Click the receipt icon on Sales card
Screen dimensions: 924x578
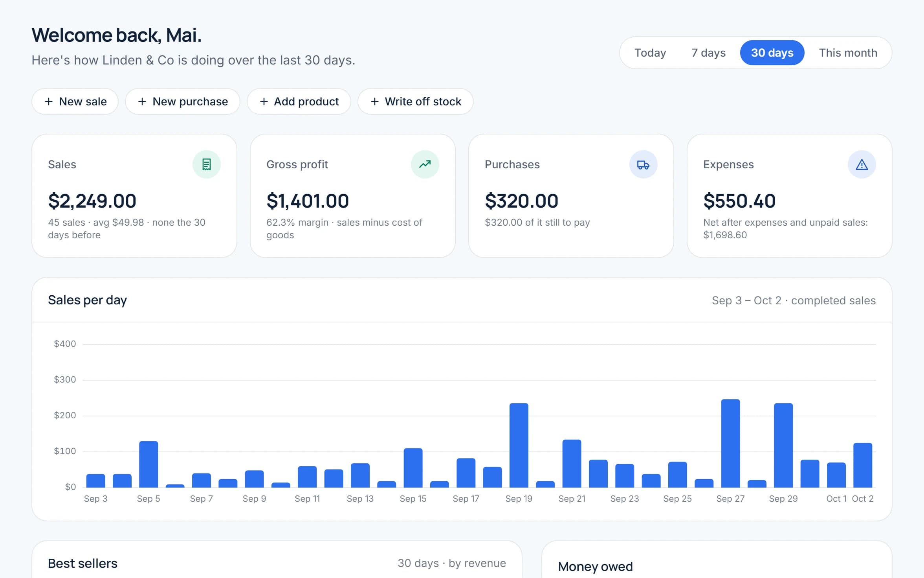point(206,164)
